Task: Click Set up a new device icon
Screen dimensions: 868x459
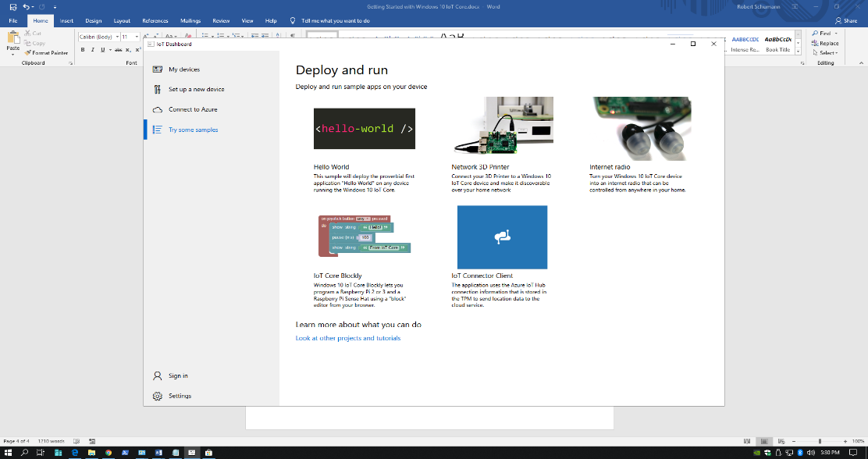Action: pos(157,90)
